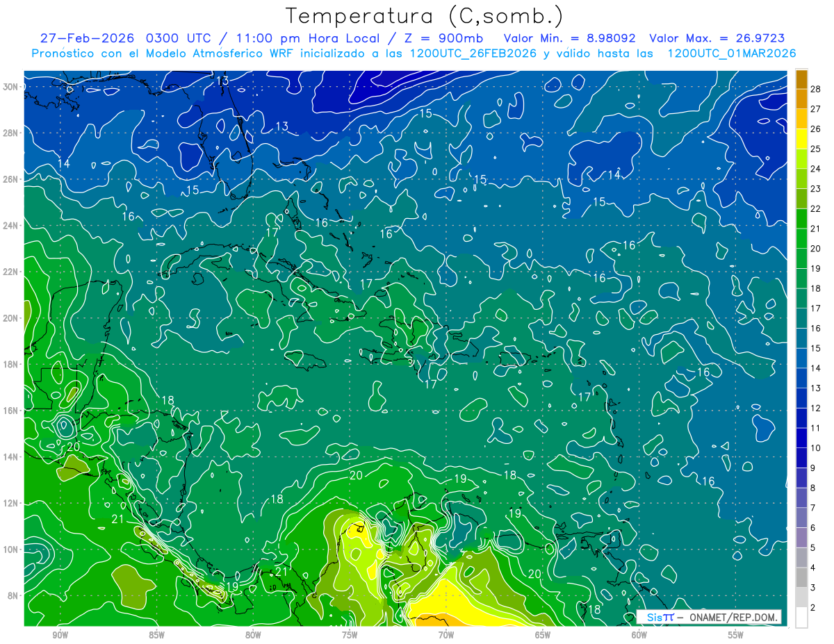Image resolution: width=834 pixels, height=644 pixels.
Task: Click the '85W' longitude label
Action: (156, 634)
